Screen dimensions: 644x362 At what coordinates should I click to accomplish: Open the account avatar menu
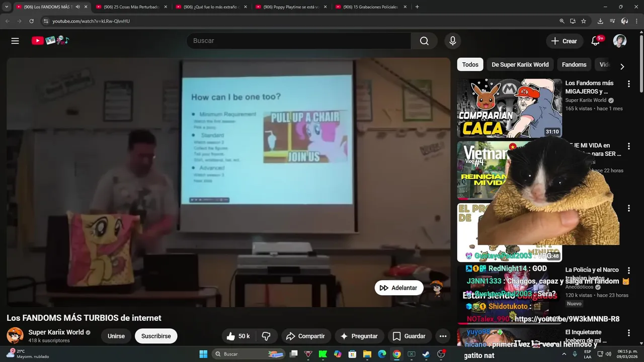click(x=620, y=41)
